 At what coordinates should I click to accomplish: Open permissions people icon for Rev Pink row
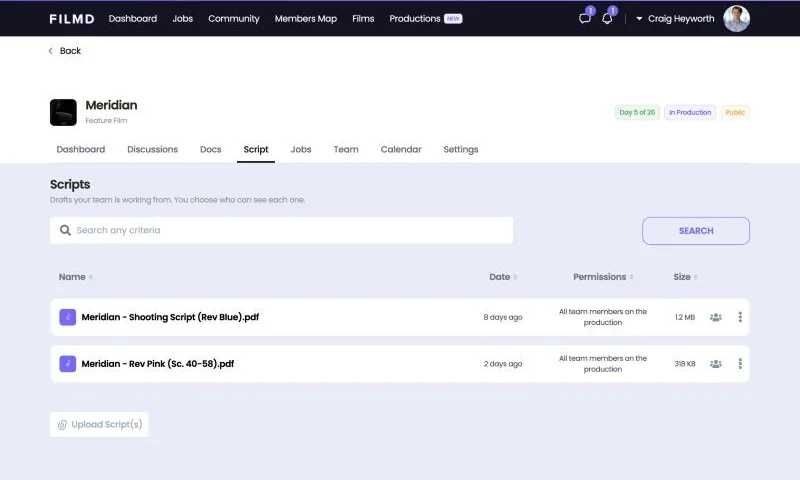(716, 364)
